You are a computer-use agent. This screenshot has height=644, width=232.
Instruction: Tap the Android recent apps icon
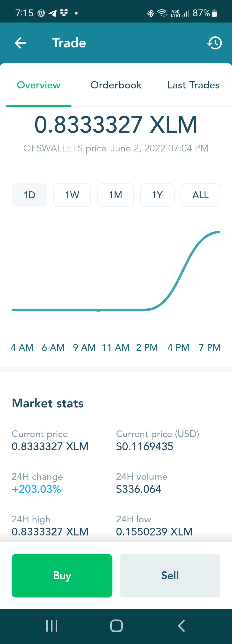(x=52, y=626)
